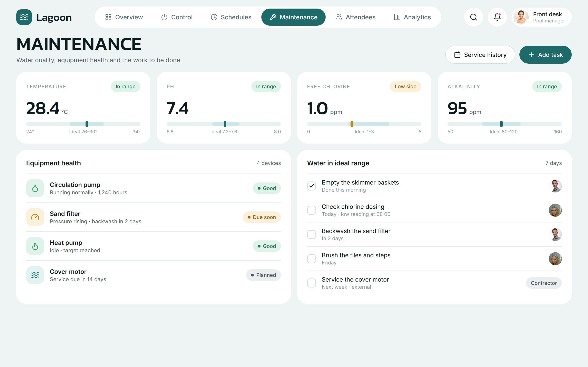Select the Sand filter gauge icon
588x367 pixels.
[35, 217]
